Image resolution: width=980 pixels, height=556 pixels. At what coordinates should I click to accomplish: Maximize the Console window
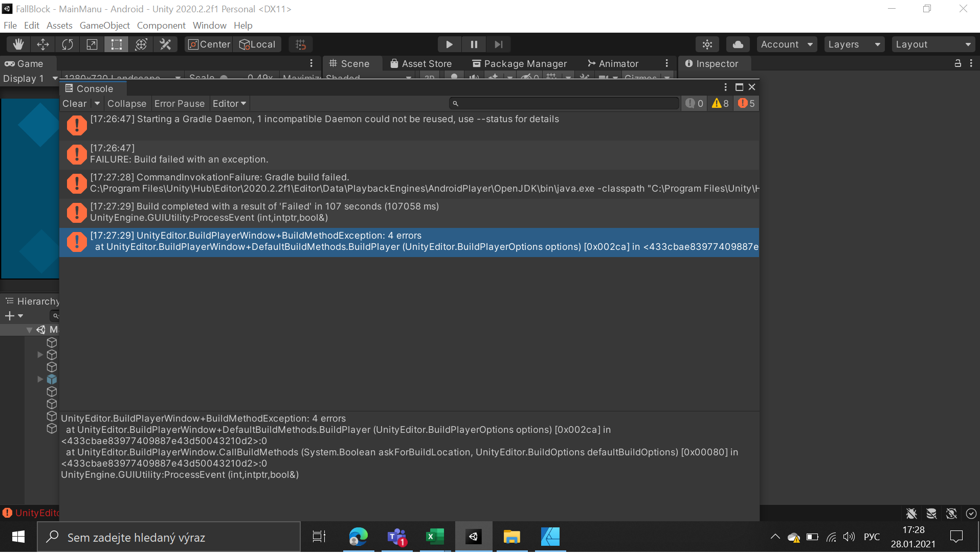[739, 87]
